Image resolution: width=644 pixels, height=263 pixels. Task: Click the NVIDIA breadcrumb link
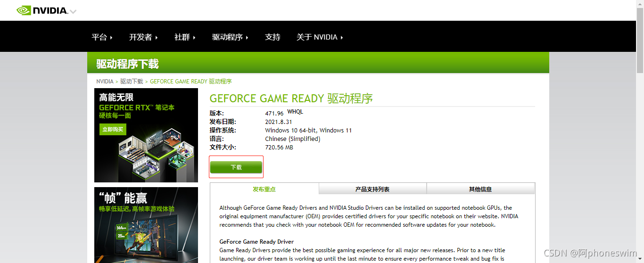tap(105, 82)
